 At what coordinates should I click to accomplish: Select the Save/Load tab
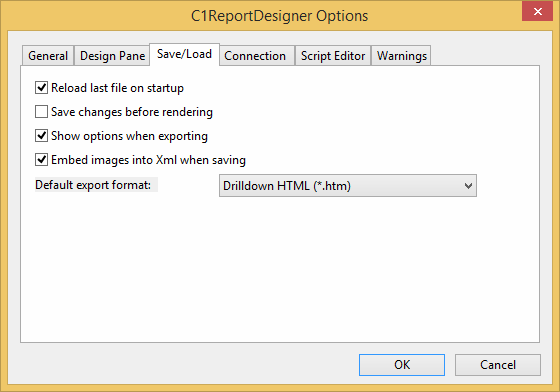[x=184, y=54]
